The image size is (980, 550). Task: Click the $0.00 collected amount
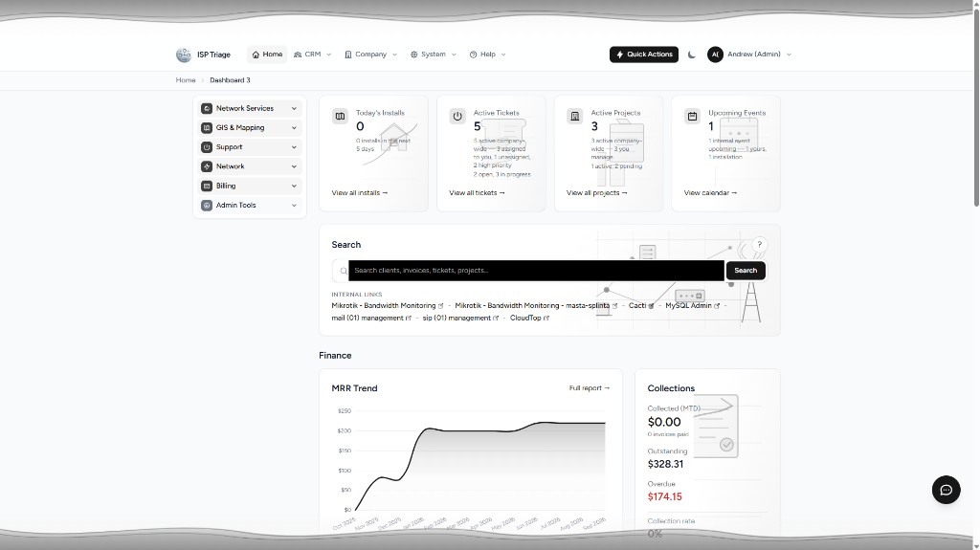[664, 423]
